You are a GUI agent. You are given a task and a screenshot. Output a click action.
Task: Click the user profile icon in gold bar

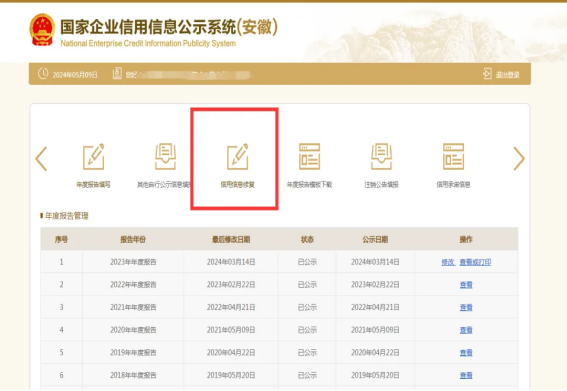tap(117, 73)
